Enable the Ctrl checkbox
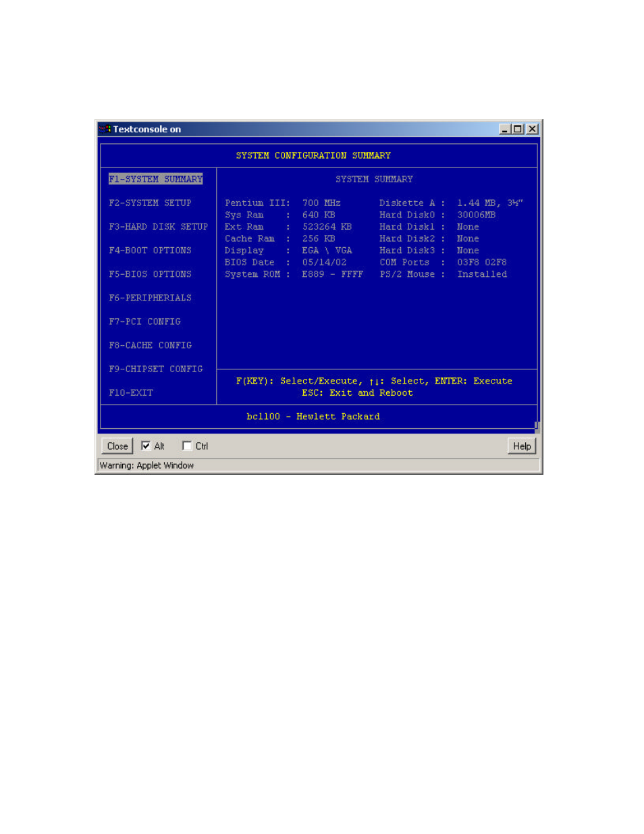The image size is (644, 834). click(x=187, y=446)
